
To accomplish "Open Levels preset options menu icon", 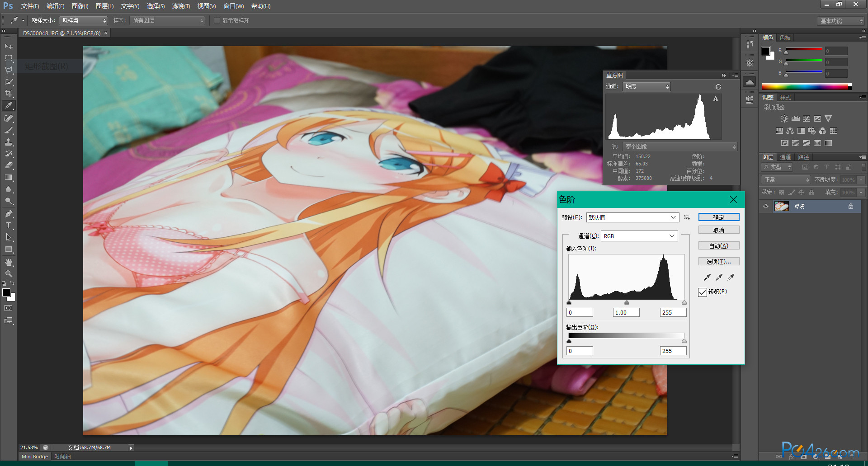I will 687,217.
